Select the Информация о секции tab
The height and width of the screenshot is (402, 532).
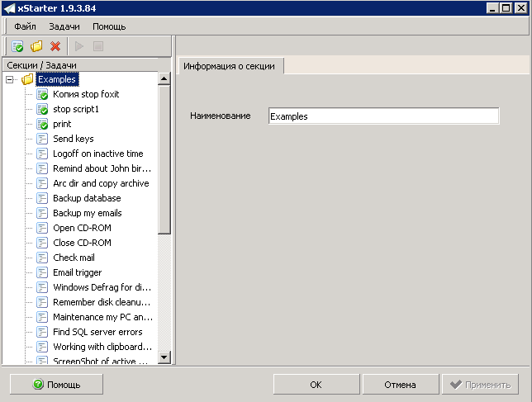point(230,66)
